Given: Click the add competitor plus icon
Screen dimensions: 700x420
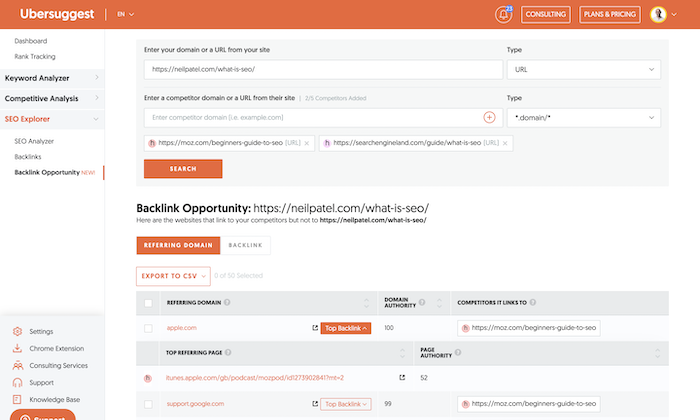Looking at the screenshot, I should point(489,117).
